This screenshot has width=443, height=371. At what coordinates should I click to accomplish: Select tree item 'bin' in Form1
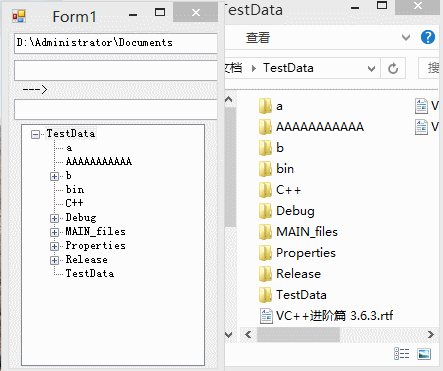coord(75,190)
